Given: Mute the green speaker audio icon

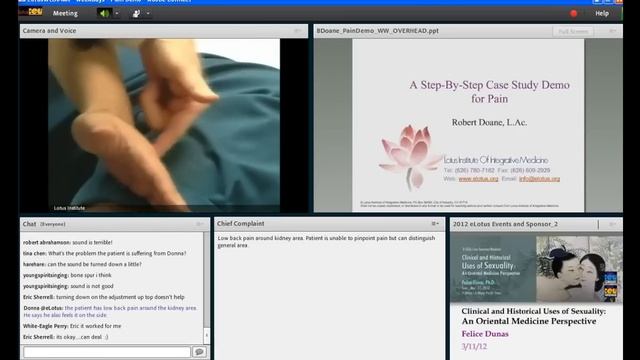Looking at the screenshot, I should click(x=104, y=13).
